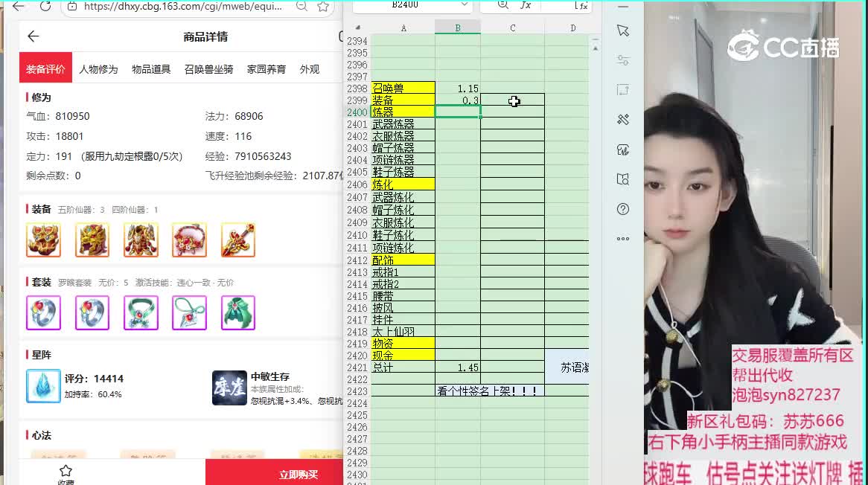Open the sliders settings icon in sidebar
The width and height of the screenshot is (868, 485).
623,60
